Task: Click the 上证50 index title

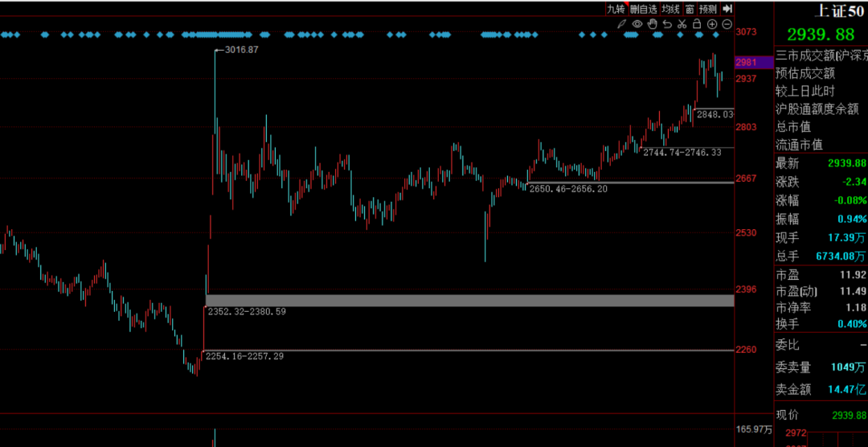Action: 841,11
